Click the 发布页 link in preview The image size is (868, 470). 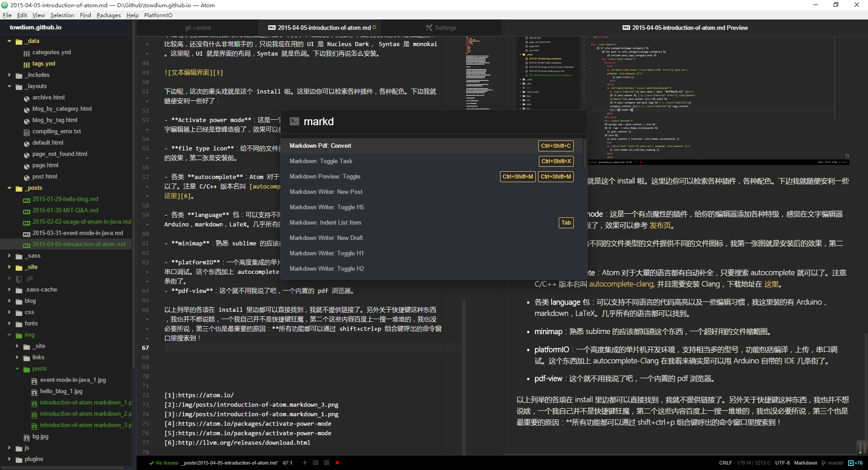660,226
